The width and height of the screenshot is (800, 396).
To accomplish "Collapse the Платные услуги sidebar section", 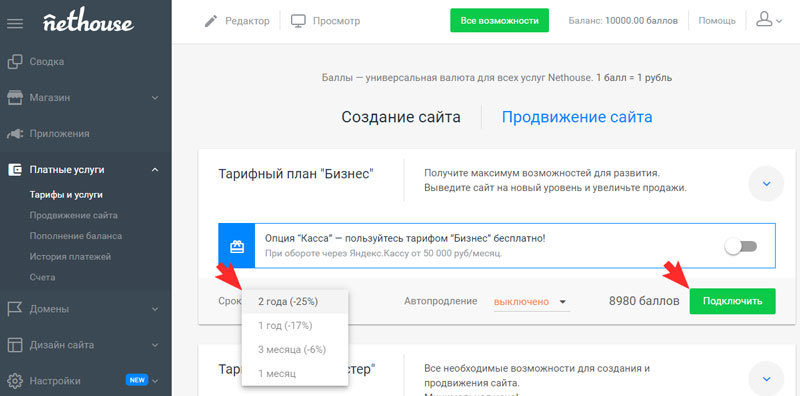I will point(156,170).
